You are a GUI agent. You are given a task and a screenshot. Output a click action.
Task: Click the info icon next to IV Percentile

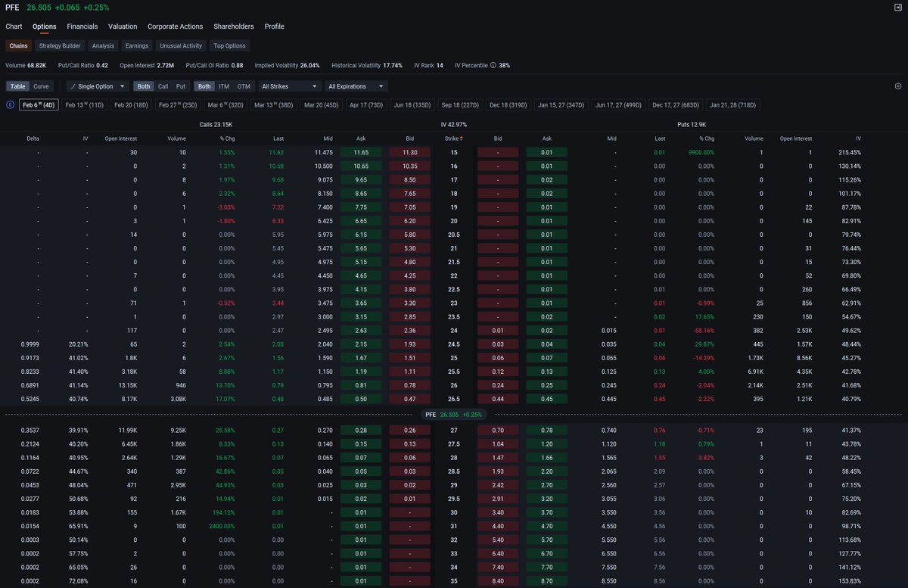click(493, 66)
